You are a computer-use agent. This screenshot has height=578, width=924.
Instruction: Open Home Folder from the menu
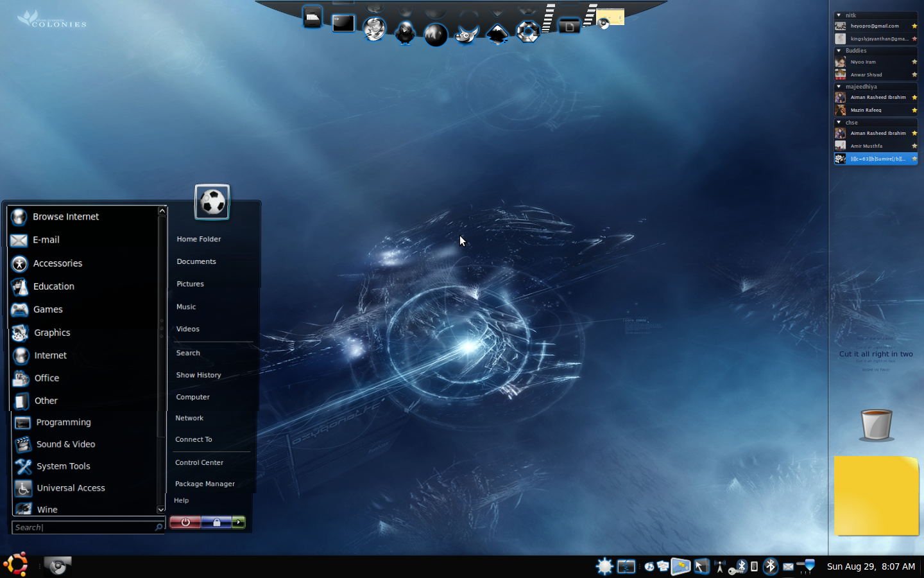[x=199, y=239]
